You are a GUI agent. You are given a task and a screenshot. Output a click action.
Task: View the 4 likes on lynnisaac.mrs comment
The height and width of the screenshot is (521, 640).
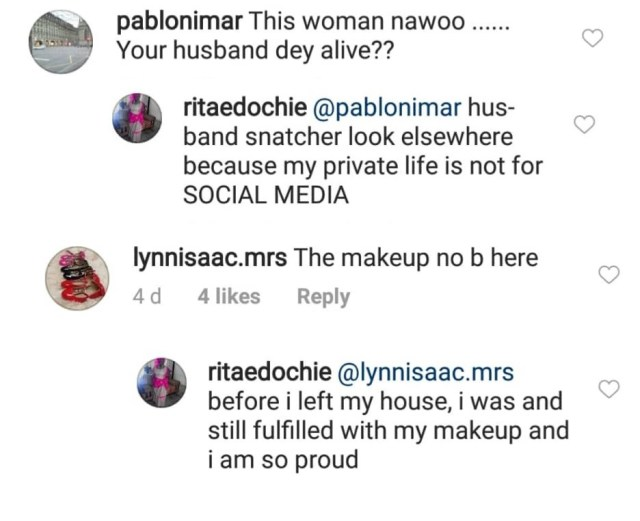pyautogui.click(x=229, y=296)
